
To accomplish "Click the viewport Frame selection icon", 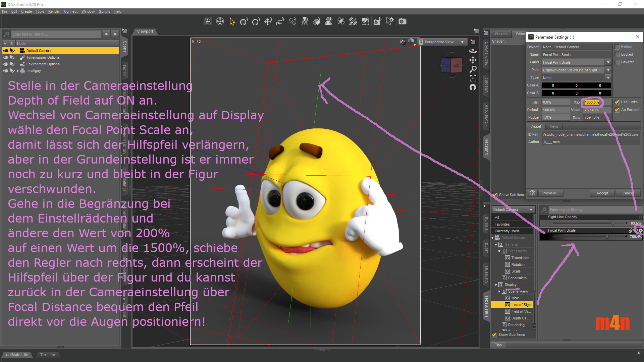I will 473,78.
